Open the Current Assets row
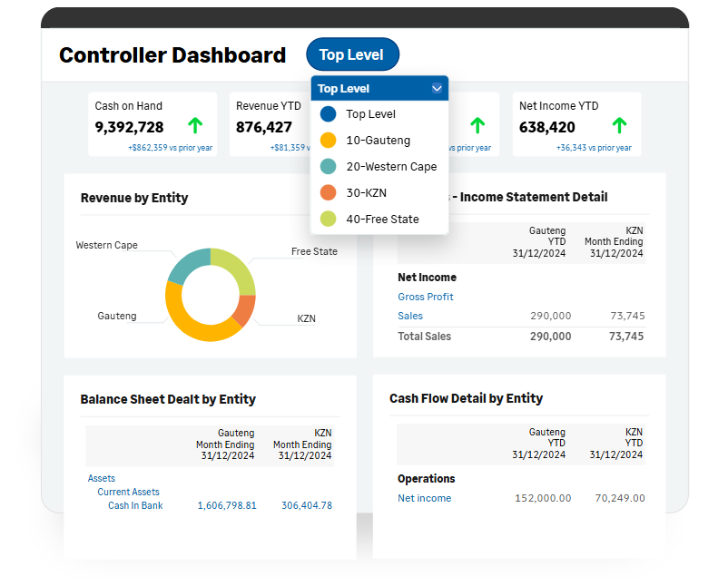The height and width of the screenshot is (586, 728). (x=128, y=492)
